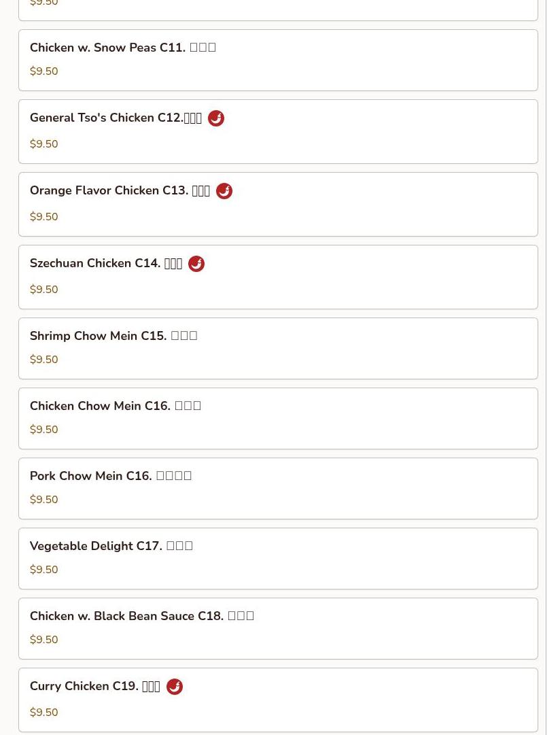Viewport: 560px width, 735px height.
Task: Open the Chicken w. Snow Peas C11 item
Action: (278, 60)
